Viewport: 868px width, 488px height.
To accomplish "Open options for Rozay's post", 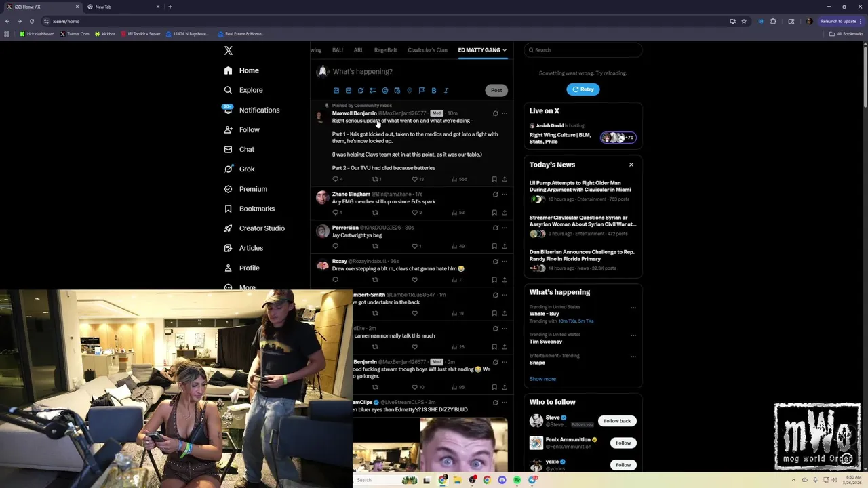I will 505,262.
